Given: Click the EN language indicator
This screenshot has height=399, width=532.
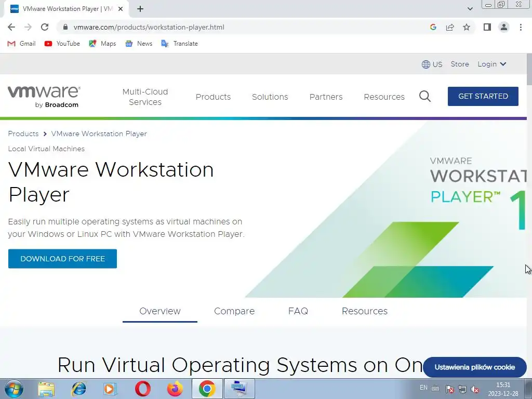Looking at the screenshot, I should point(423,388).
